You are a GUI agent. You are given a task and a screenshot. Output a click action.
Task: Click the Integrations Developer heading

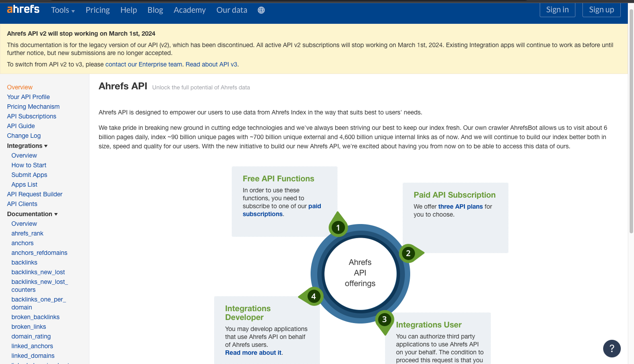(248, 313)
